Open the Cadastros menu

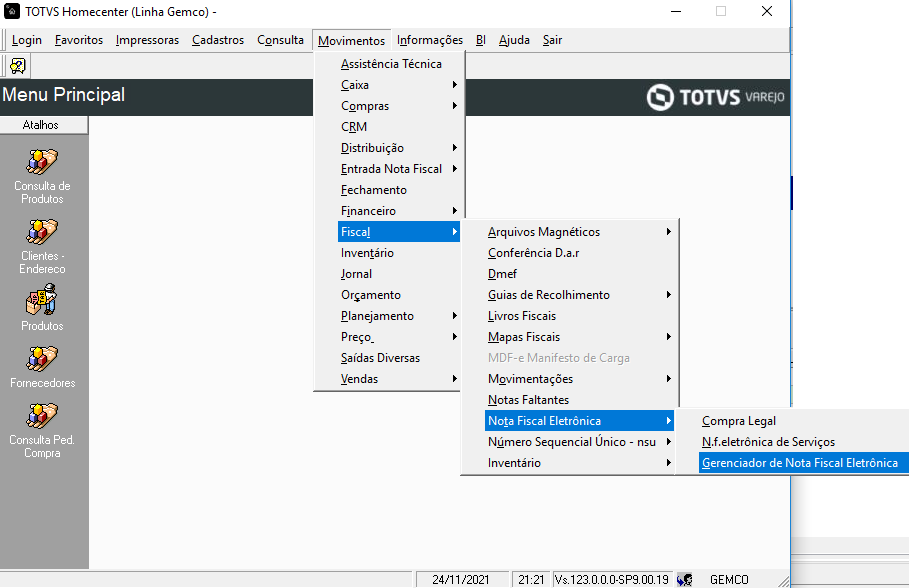218,40
